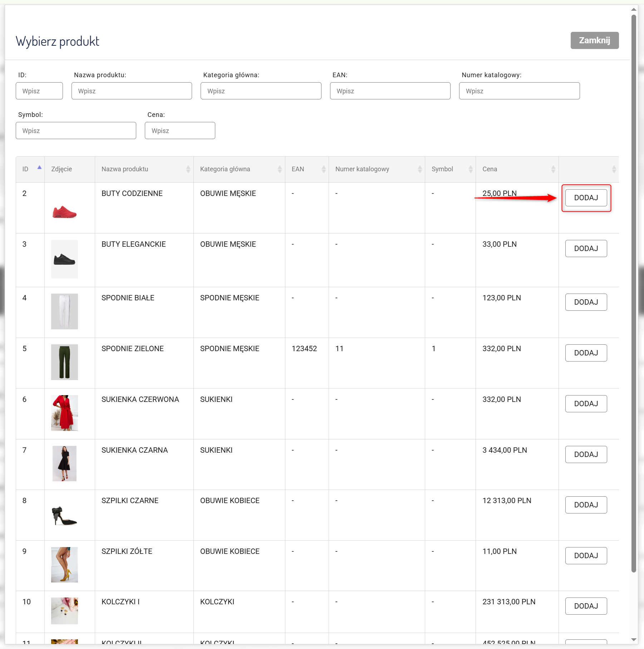Sort by Cena column arrows
The height and width of the screenshot is (649, 644).
coord(553,169)
